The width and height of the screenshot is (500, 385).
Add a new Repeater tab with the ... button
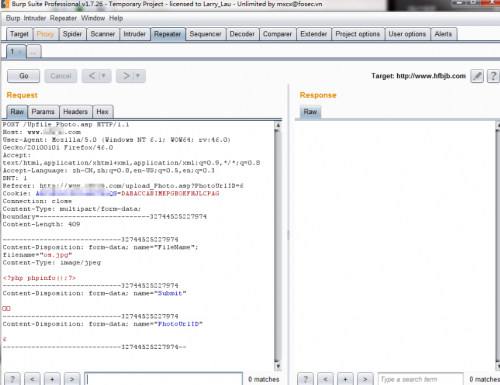tap(33, 52)
